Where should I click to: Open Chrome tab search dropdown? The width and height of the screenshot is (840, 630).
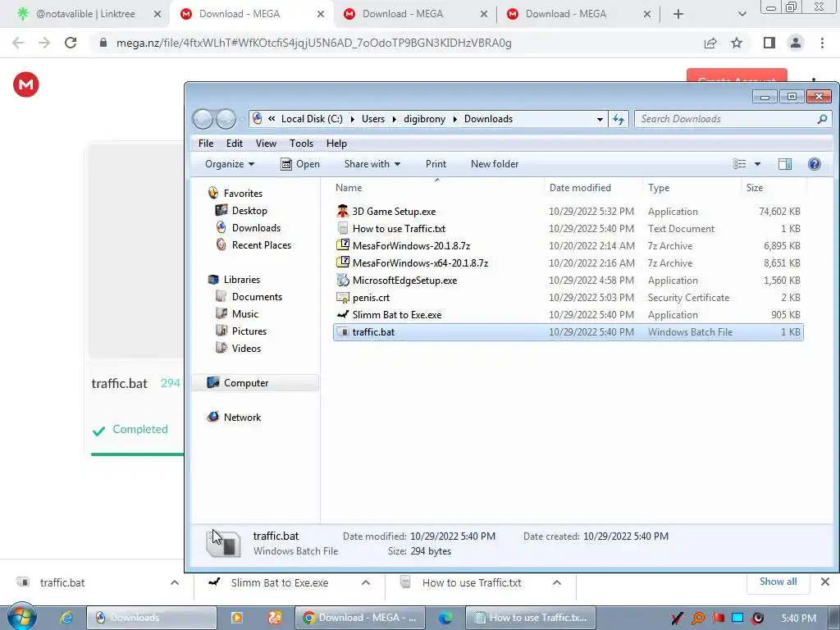click(x=742, y=14)
